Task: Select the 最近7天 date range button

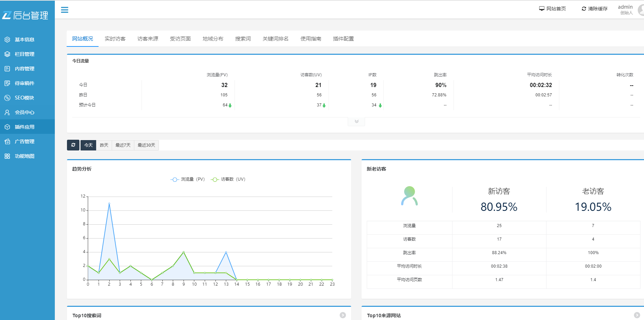Action: click(x=123, y=145)
